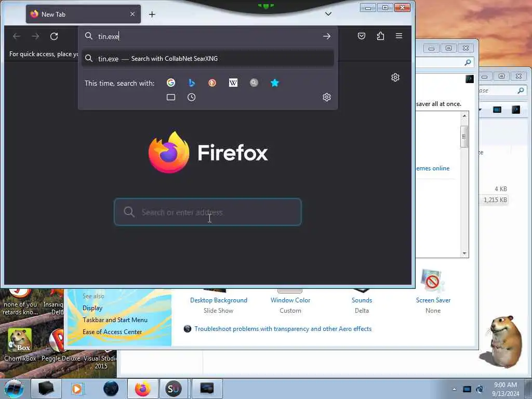Reload the current Firefox page
This screenshot has height=399, width=532.
(x=54, y=36)
